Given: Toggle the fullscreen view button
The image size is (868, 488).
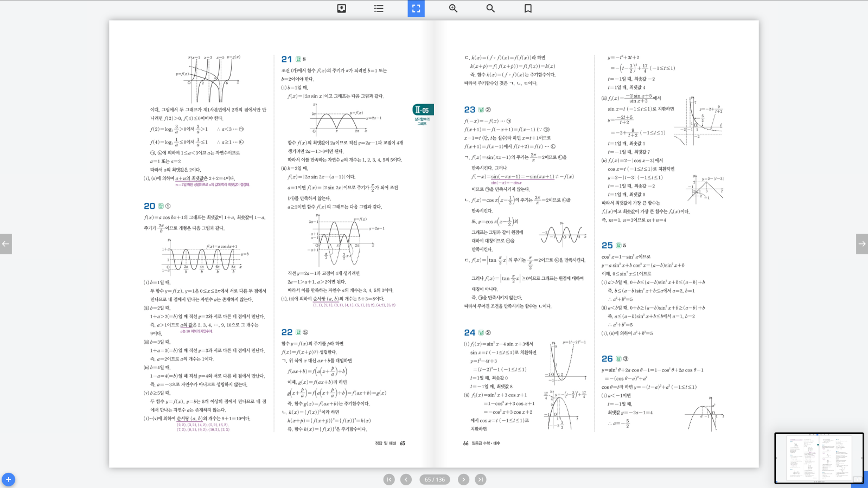Looking at the screenshot, I should pyautogui.click(x=416, y=8).
